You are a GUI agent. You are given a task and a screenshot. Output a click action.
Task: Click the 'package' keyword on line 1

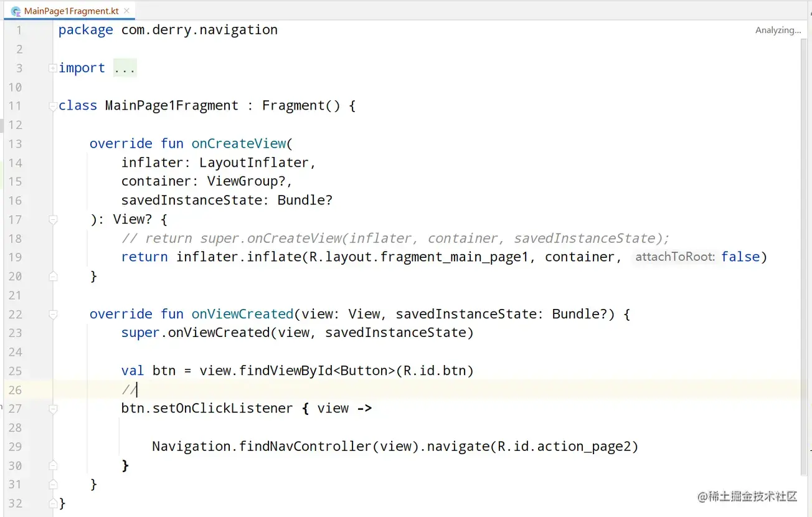coord(86,30)
